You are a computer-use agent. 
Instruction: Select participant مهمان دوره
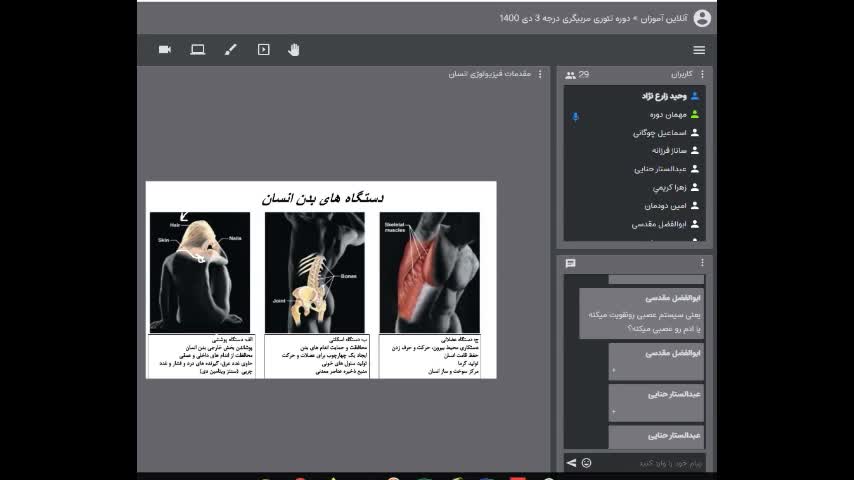click(665, 115)
